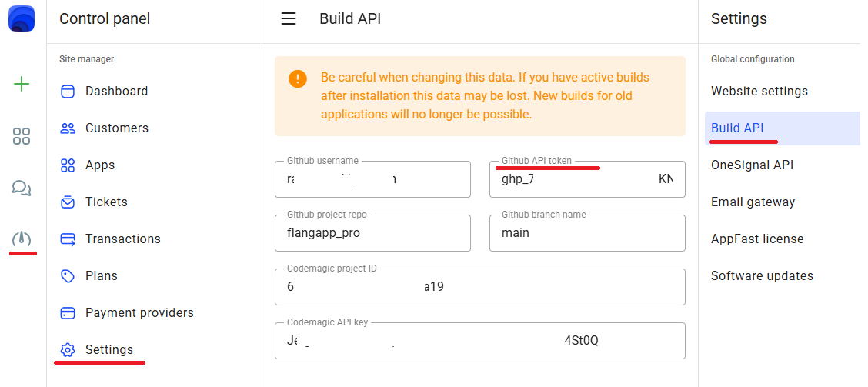The image size is (868, 387).
Task: Open the Email gateway settings
Action: point(753,202)
